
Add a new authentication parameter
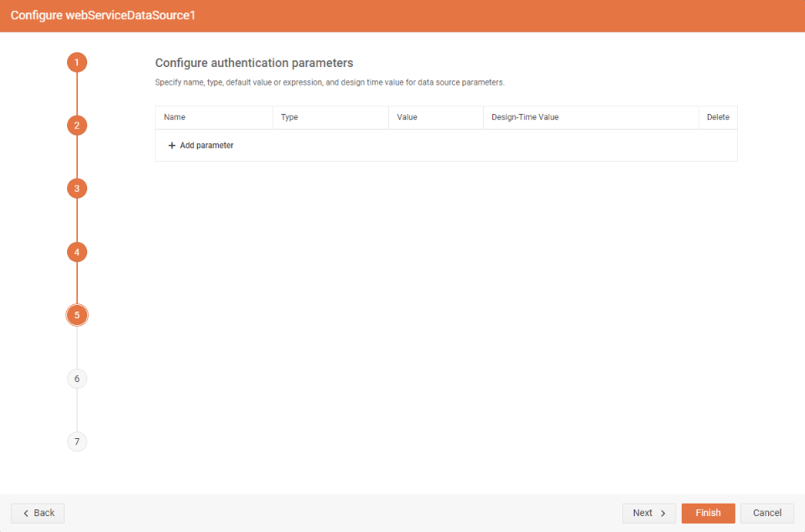click(200, 145)
